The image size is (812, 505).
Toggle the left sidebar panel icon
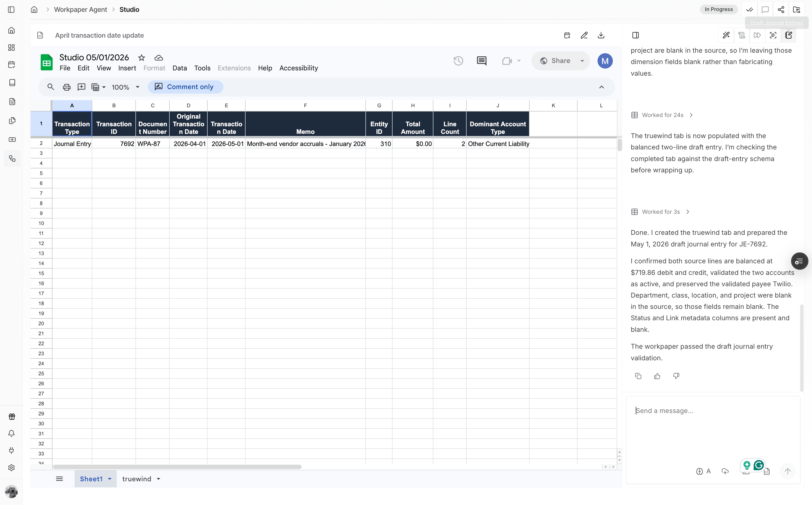(11, 10)
